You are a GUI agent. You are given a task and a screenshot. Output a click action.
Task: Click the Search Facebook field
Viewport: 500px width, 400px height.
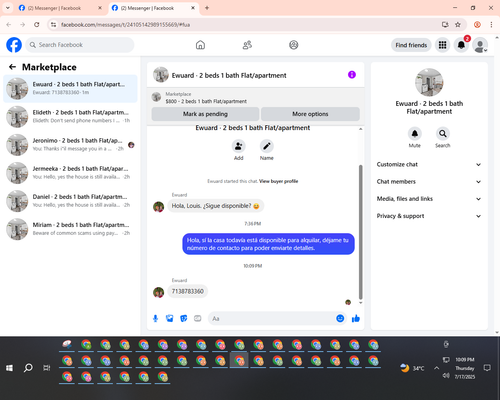click(x=80, y=45)
